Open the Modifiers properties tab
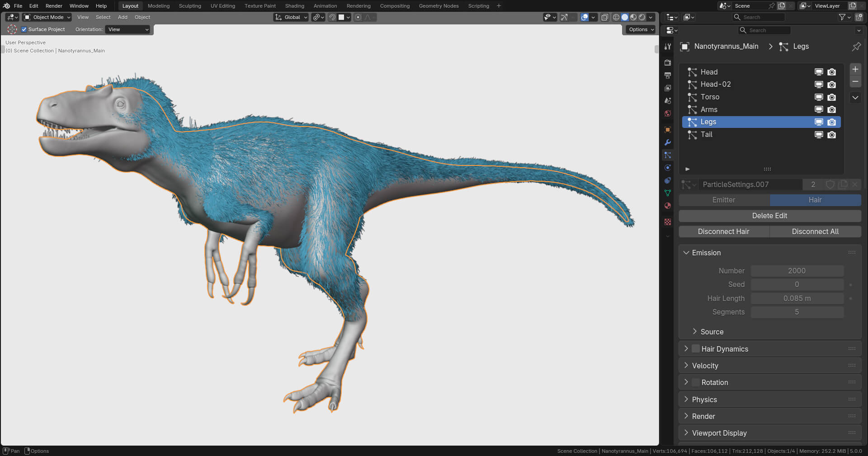Viewport: 868px width, 456px height. click(668, 142)
